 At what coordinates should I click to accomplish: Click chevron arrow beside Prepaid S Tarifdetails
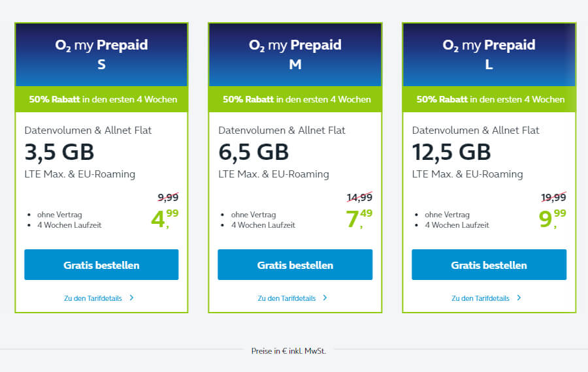coord(131,298)
